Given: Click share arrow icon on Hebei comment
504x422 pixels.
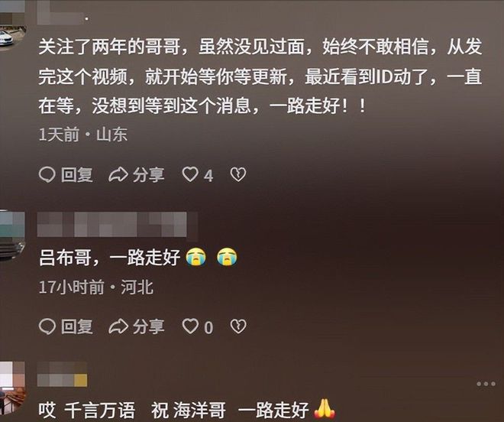Looking at the screenshot, I should coord(118,326).
